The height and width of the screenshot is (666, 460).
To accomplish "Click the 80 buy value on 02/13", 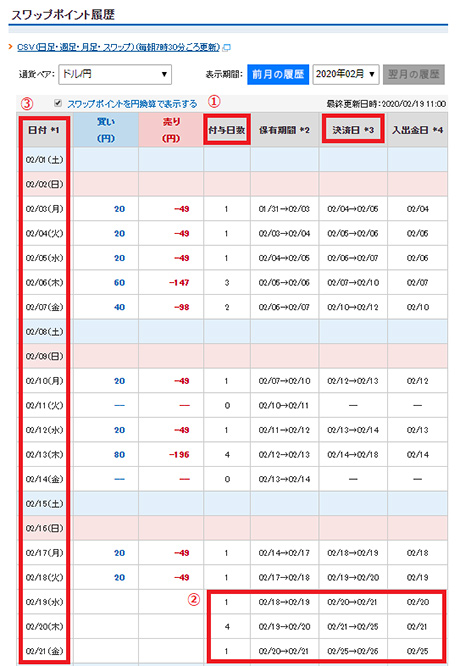I will coord(119,454).
